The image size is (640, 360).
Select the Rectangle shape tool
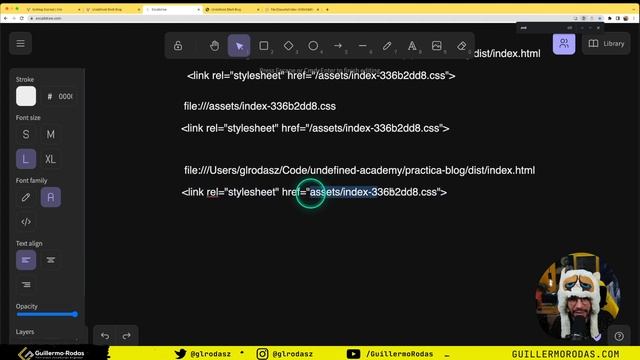pyautogui.click(x=264, y=46)
